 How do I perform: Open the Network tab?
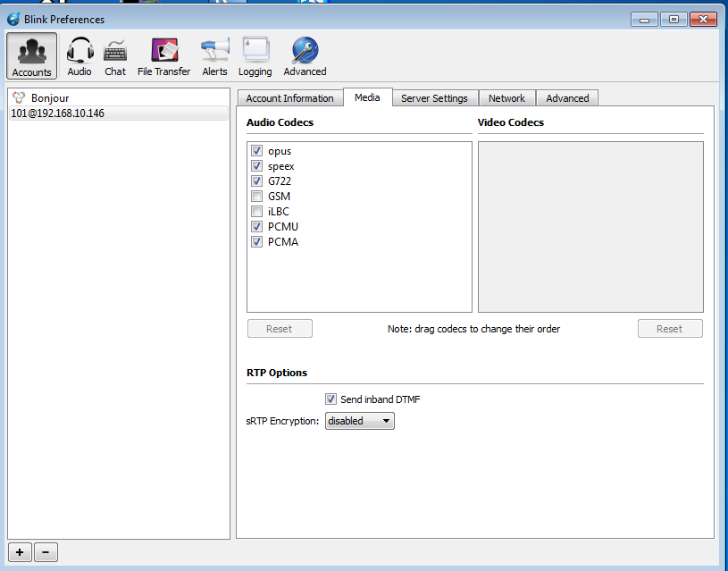506,98
